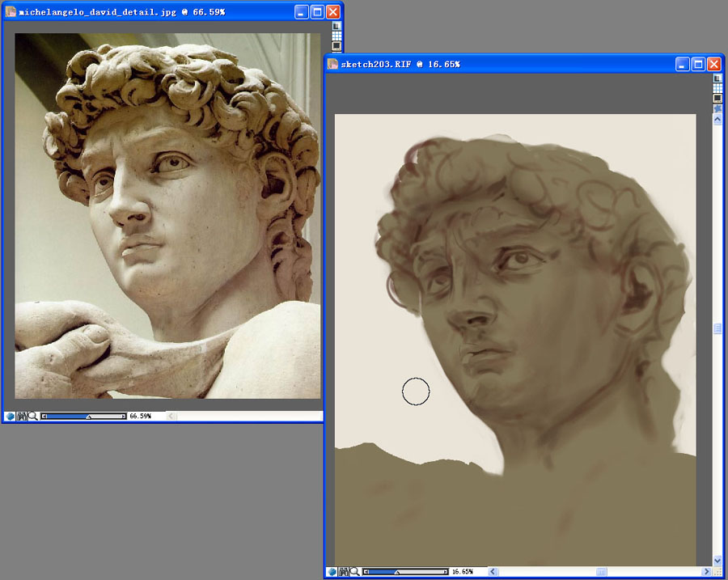Toggle Tracing Paper in the sketch203.RIF window
This screenshot has height=580, width=728.
717,78
